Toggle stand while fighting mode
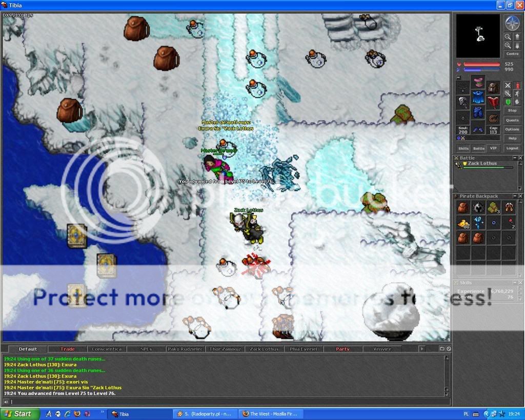Screen dimensions: 525x420 pyautogui.click(x=517, y=86)
